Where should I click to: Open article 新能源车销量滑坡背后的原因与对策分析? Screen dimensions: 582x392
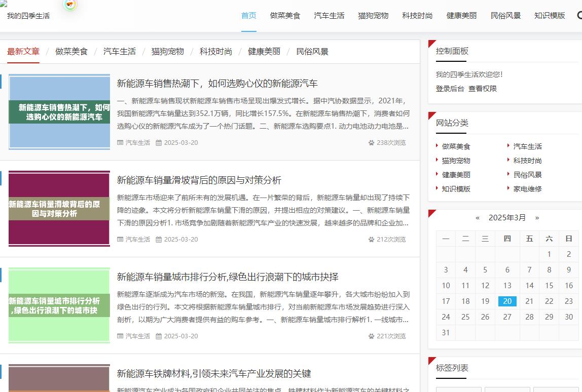tap(199, 180)
